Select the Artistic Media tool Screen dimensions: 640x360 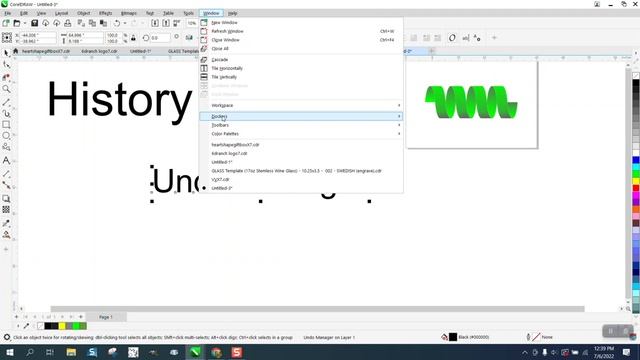[6, 113]
